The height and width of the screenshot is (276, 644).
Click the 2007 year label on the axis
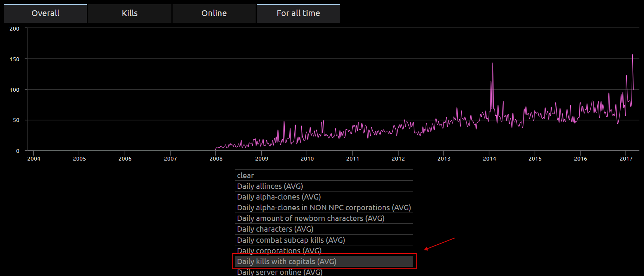tap(170, 159)
